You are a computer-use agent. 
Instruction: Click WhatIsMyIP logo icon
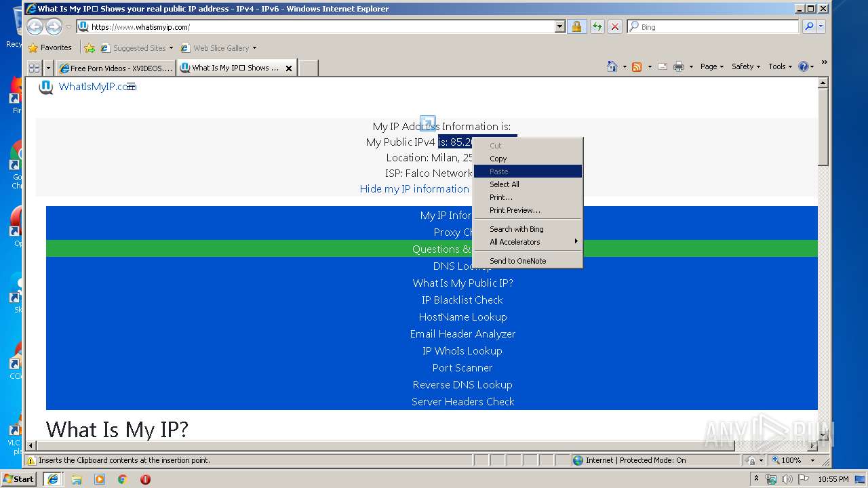click(x=46, y=87)
